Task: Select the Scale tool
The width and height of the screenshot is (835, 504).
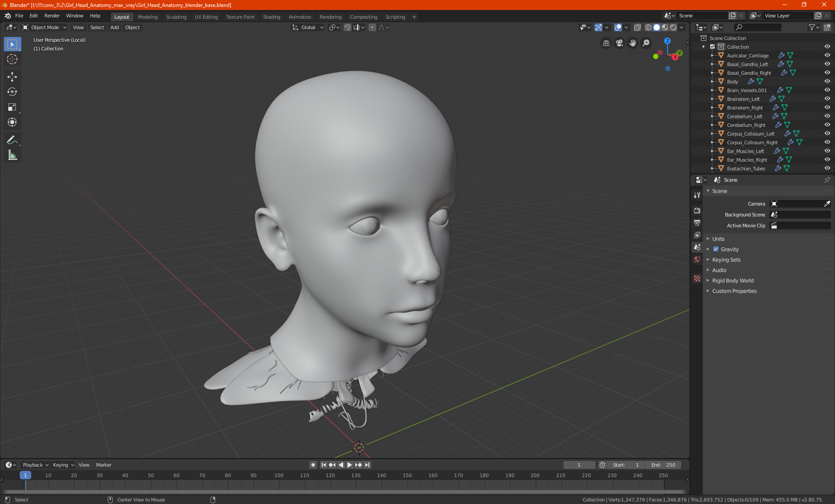Action: pyautogui.click(x=12, y=107)
